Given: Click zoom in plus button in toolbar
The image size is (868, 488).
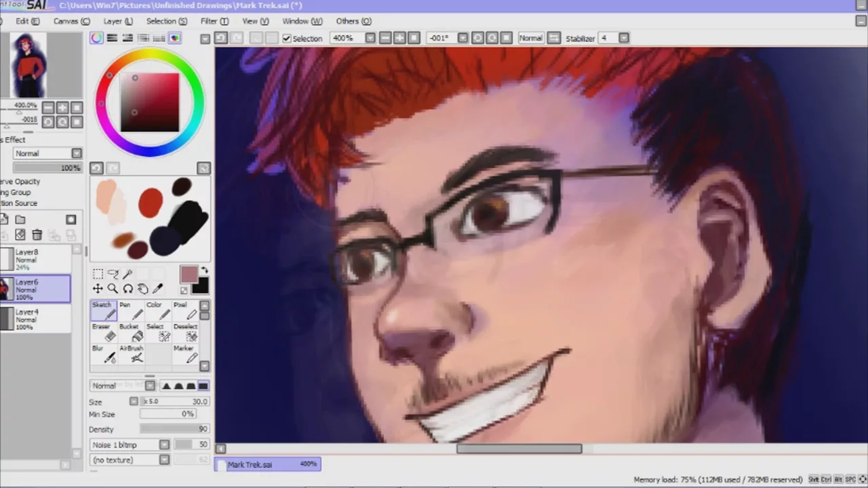Looking at the screenshot, I should click(399, 38).
